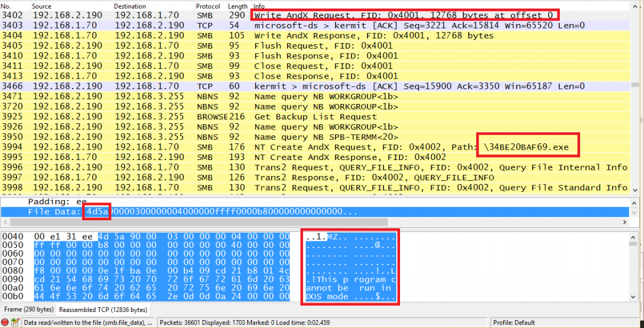Sort packets by the Source column header
644x328 pixels.
tap(42, 6)
